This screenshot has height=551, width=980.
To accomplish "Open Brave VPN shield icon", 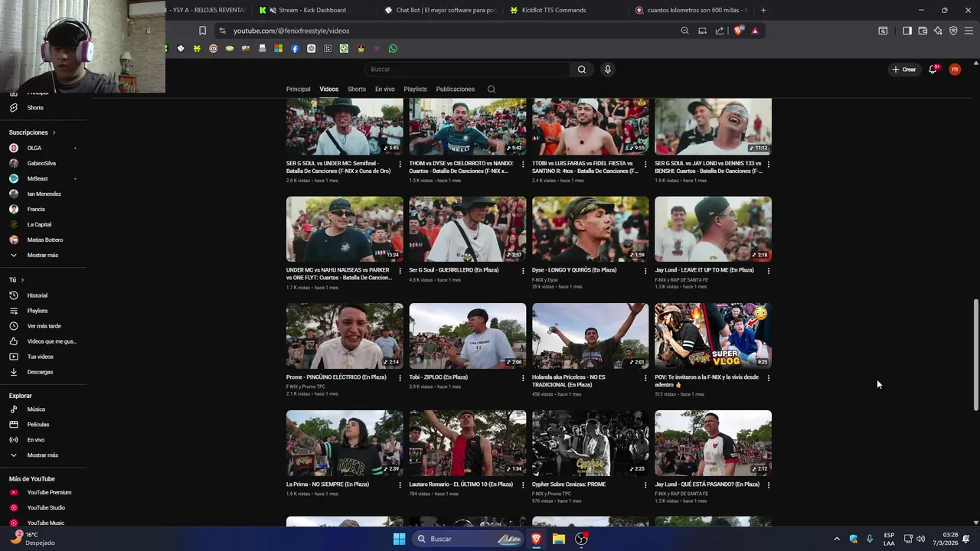I will pyautogui.click(x=953, y=31).
